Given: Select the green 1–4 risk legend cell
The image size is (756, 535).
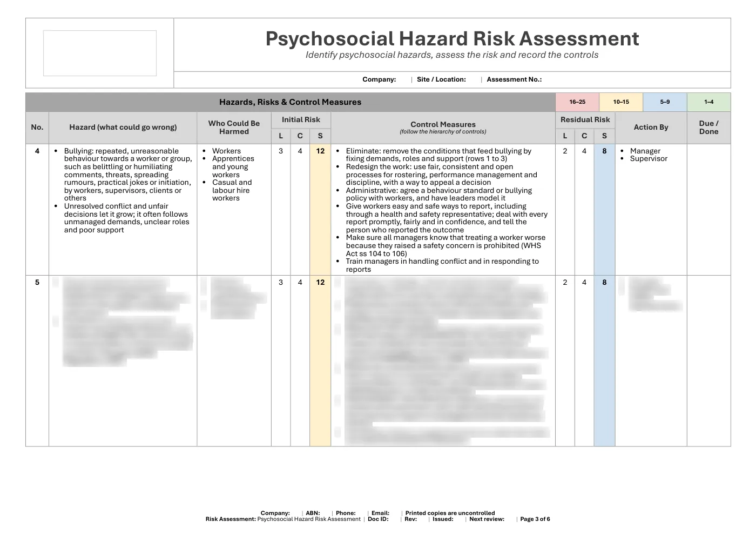Looking at the screenshot, I should coord(708,102).
